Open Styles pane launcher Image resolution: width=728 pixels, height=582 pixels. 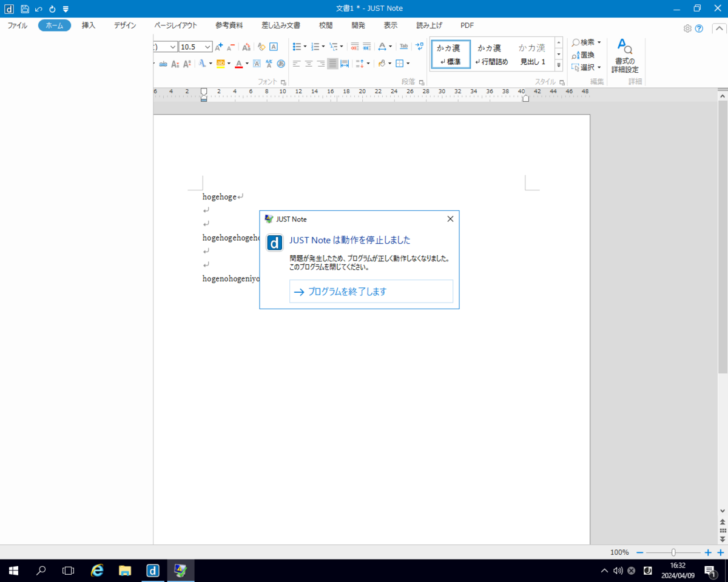562,82
